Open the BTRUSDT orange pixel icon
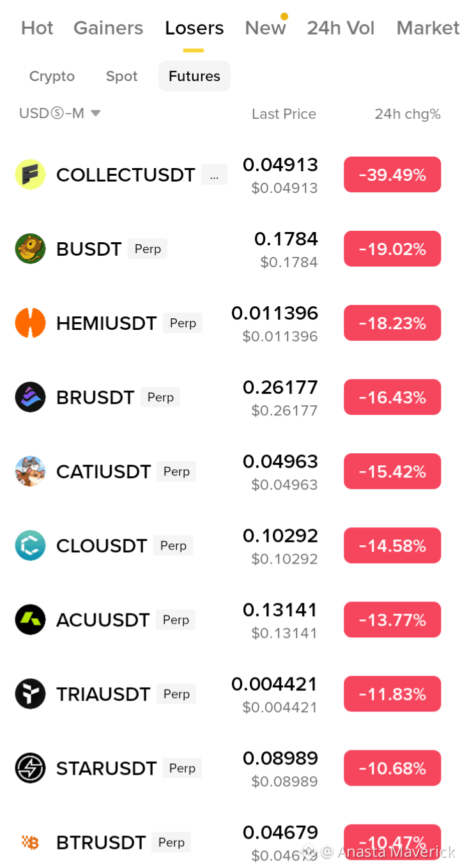This screenshot has width=460, height=868. click(30, 842)
